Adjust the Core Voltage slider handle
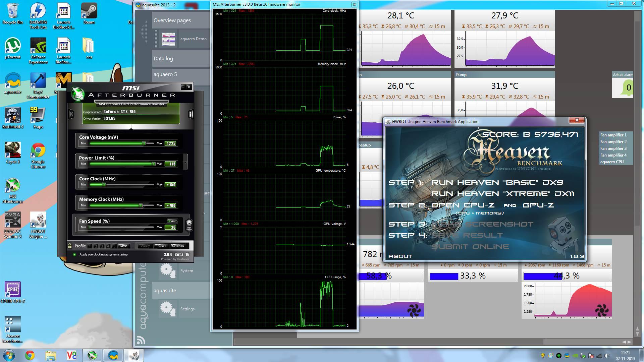This screenshot has height=362, width=644. pyautogui.click(x=144, y=143)
